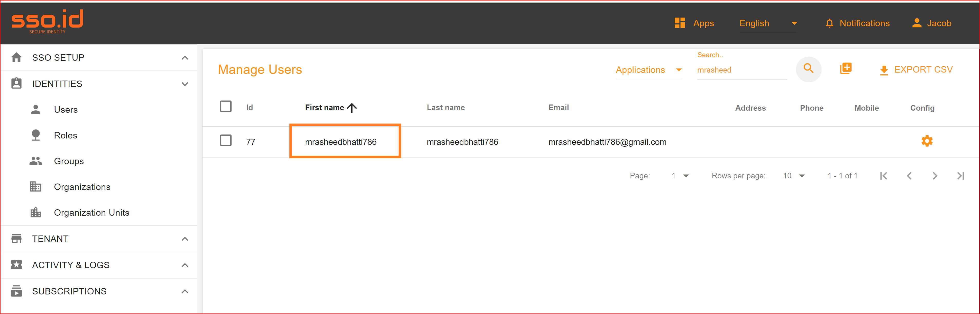Viewport: 980px width, 314px height.
Task: Click the Roles icon in sidebar
Action: [36, 135]
